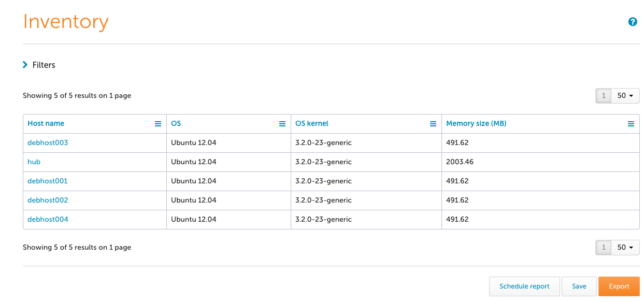Open the debhost003 host link
Viewport: 644px width, 302px height.
pos(48,143)
